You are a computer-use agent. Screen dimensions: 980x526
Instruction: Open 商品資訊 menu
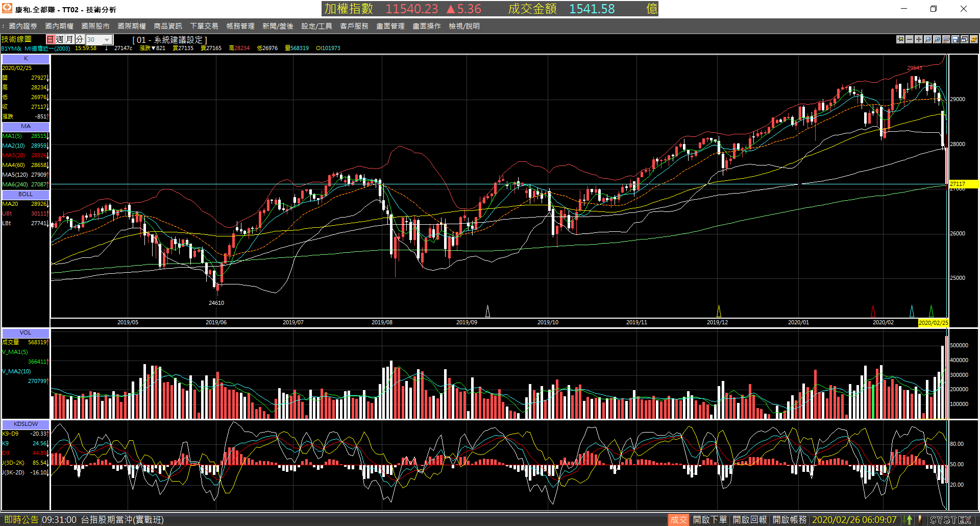168,26
